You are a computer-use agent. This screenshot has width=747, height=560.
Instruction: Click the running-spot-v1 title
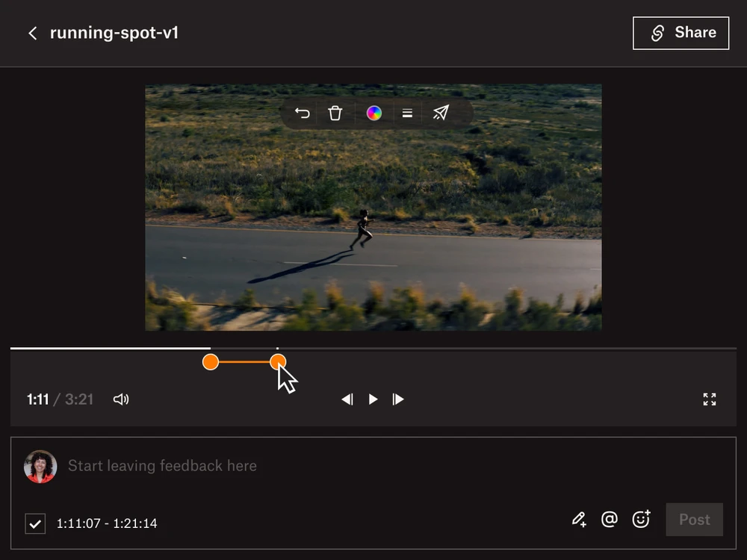[114, 33]
